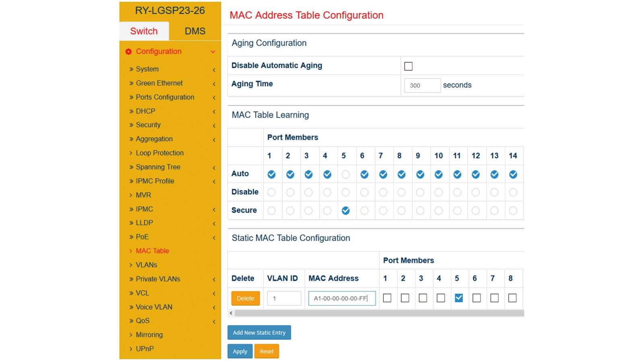The width and height of the screenshot is (644, 362).
Task: Expand the Security submenu chevron
Action: point(214,126)
